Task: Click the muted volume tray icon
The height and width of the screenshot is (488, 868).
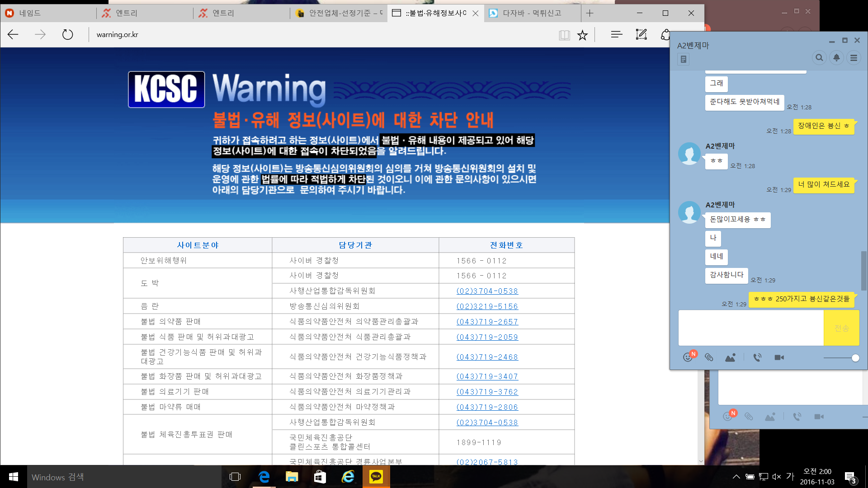Action: 777,477
